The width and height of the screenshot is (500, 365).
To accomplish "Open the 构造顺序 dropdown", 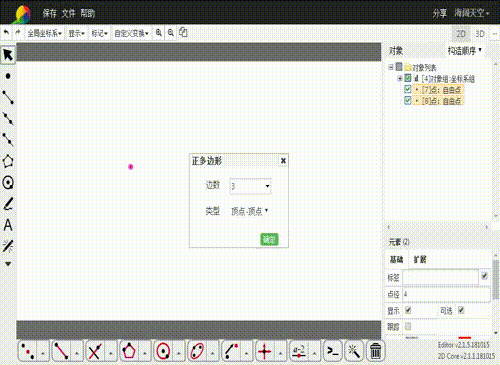I will tap(465, 51).
